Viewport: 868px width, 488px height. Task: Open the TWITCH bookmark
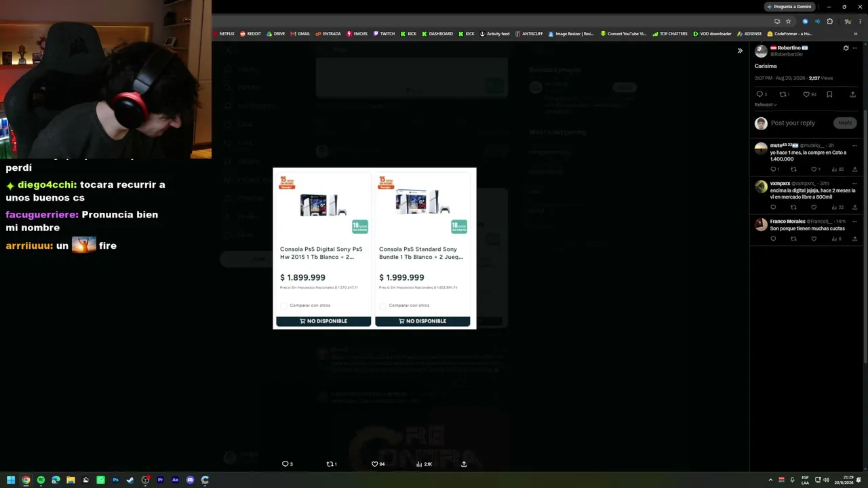[384, 34]
